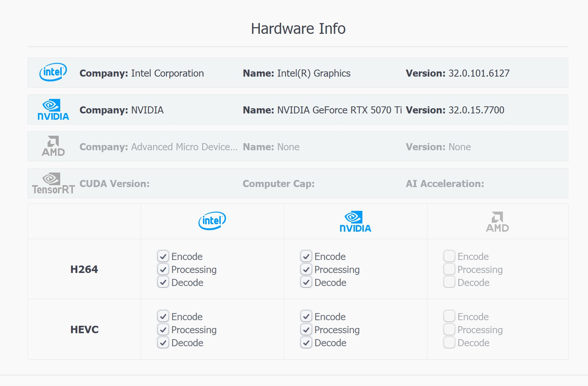
Task: Click the Intel logo in the first info row
Action: pos(53,72)
